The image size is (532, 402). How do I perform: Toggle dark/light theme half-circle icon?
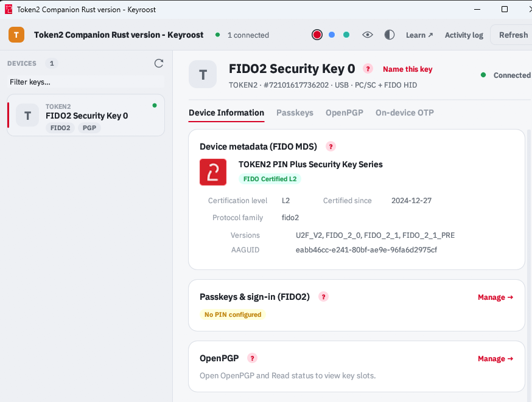[x=390, y=35]
